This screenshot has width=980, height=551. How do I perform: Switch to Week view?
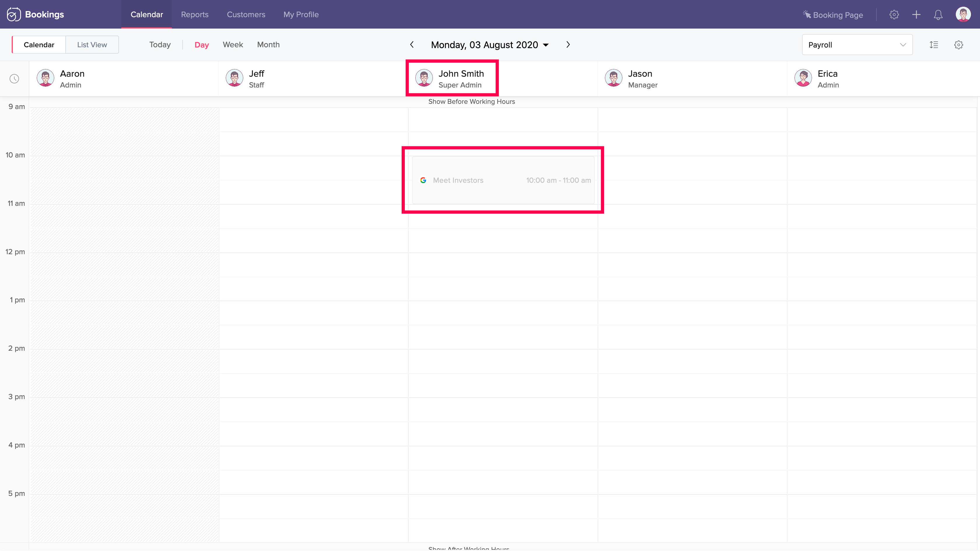click(232, 45)
